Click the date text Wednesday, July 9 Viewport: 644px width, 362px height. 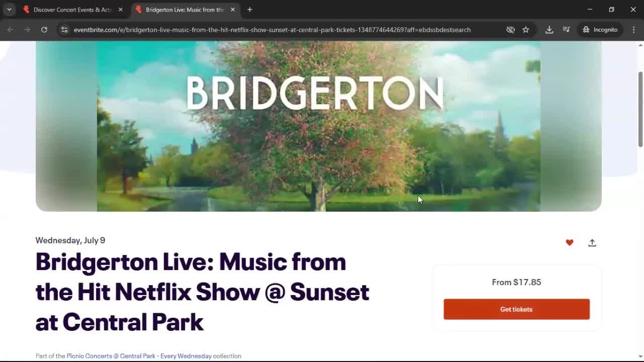coord(70,240)
